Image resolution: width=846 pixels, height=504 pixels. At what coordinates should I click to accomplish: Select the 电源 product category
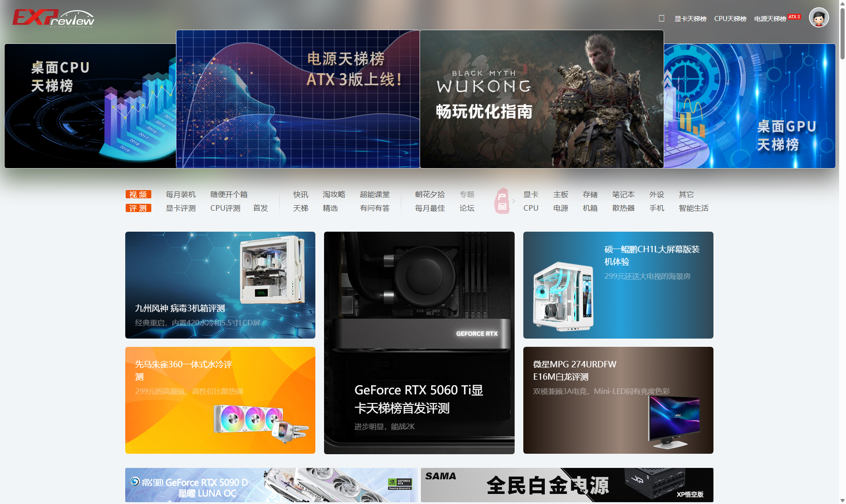pos(561,208)
